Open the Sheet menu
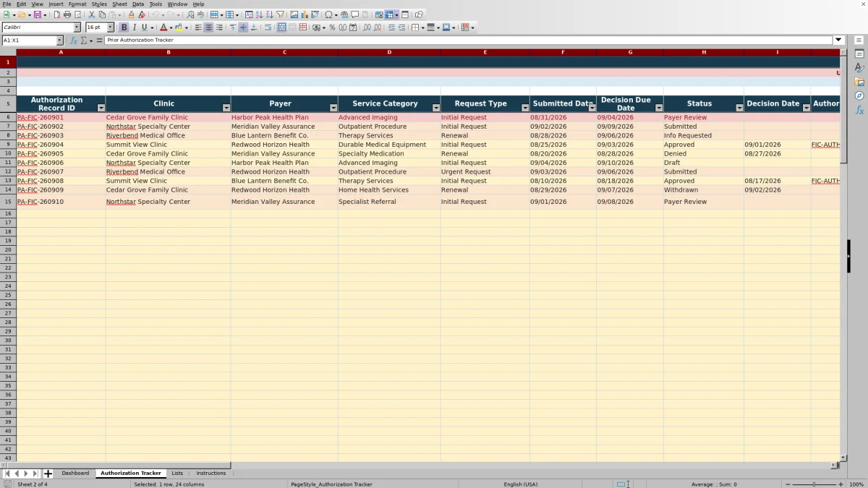868x488 pixels. point(119,4)
